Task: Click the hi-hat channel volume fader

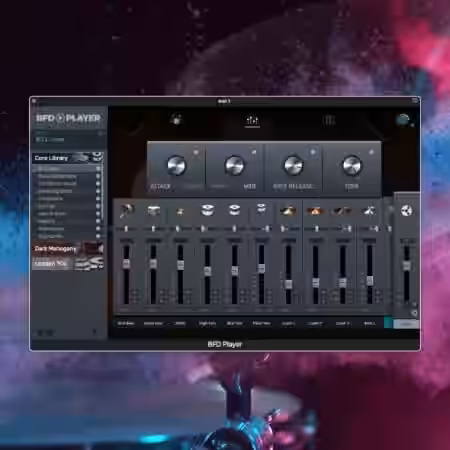Action: (x=180, y=265)
